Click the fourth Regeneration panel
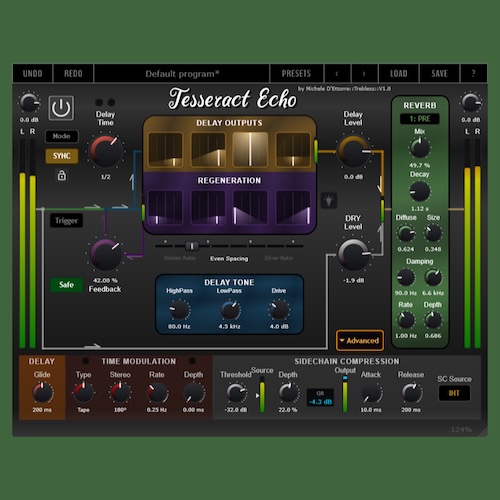This screenshot has height=500, width=500. pyautogui.click(x=293, y=207)
